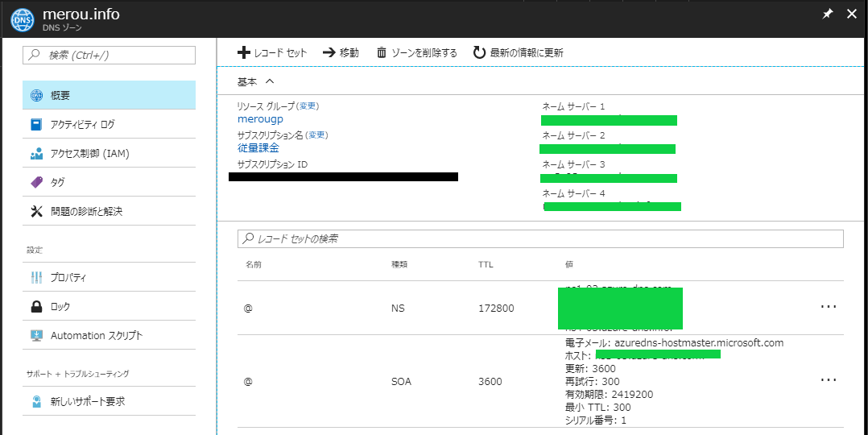Click the purple tag icon
The height and width of the screenshot is (435, 868).
pyautogui.click(x=36, y=182)
